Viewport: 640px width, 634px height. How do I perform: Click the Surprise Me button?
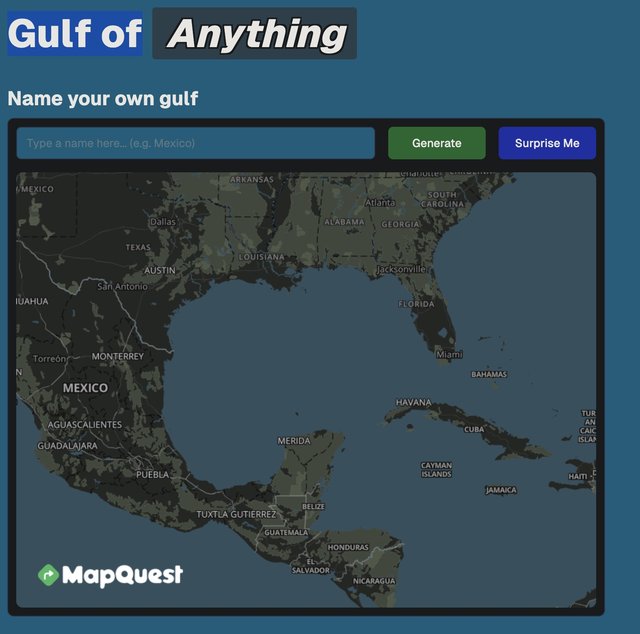(x=547, y=143)
